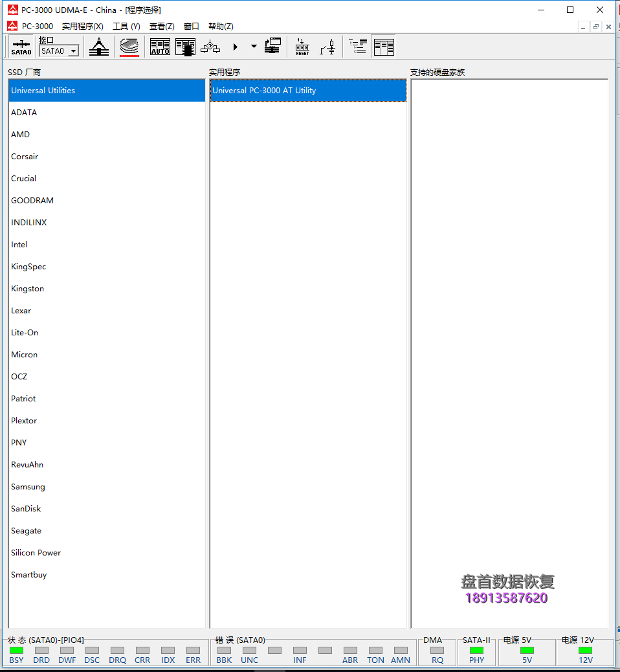This screenshot has height=672, width=620.
Task: Click the three-column view toolbar icon
Action: (384, 47)
